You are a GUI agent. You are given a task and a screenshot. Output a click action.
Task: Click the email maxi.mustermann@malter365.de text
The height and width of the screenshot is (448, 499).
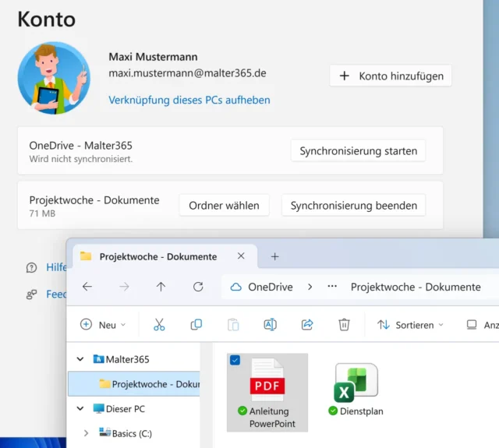click(187, 73)
